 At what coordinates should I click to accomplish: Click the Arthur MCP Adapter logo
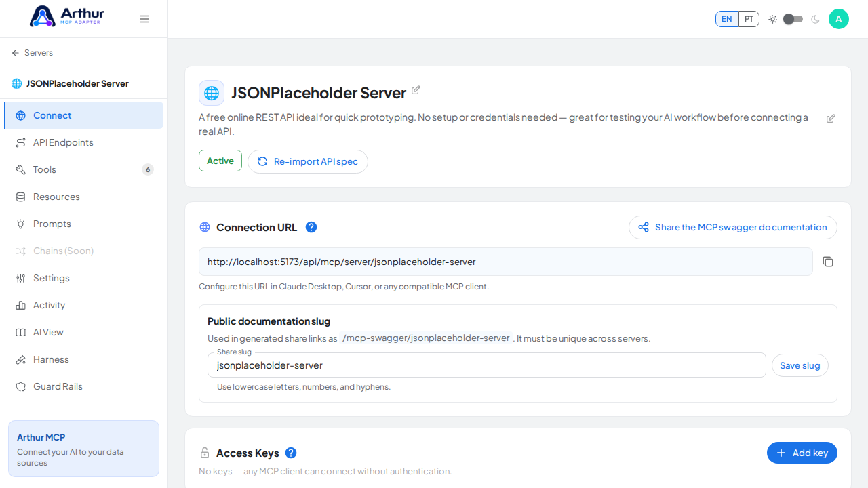[68, 16]
